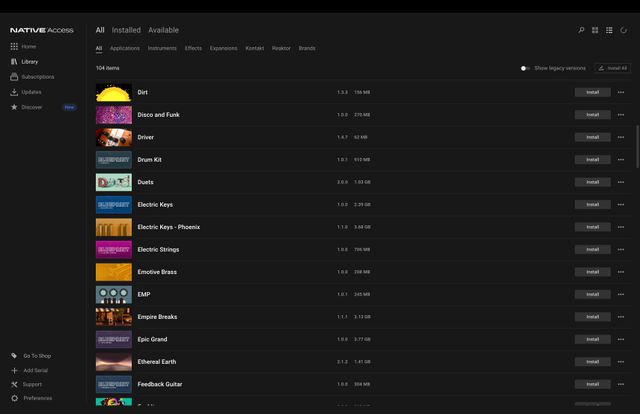Open more options for Feedback Guitar
This screenshot has height=414, width=640.
coord(621,384)
